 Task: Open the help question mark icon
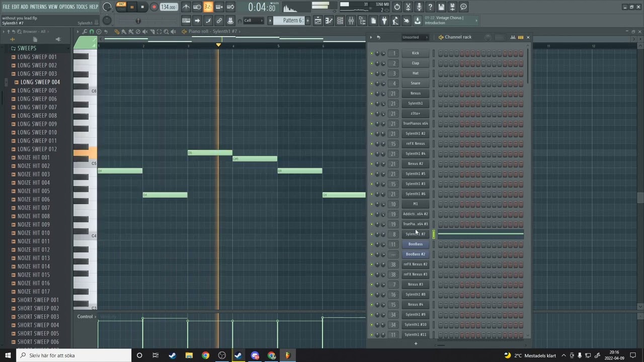430,7
